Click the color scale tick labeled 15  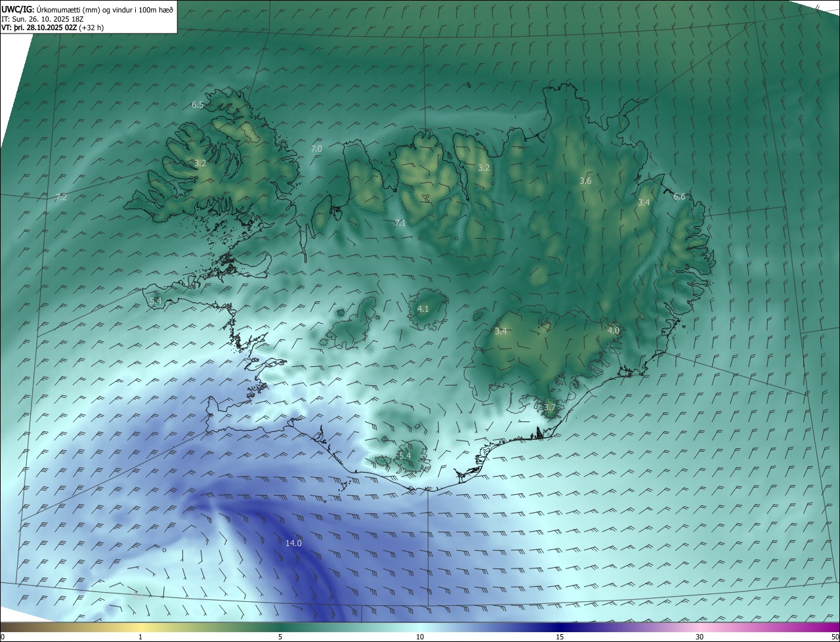coord(560,637)
